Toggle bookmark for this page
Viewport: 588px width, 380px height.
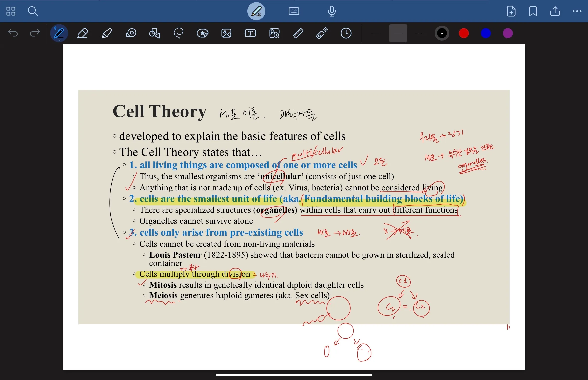pos(533,11)
